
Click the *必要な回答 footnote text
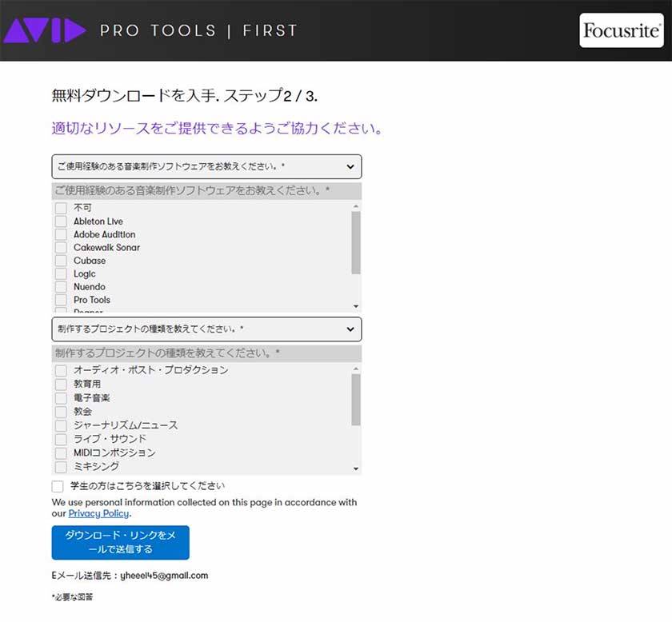73,596
